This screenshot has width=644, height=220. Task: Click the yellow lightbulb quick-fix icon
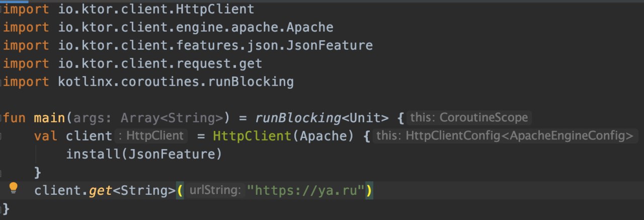coord(14,188)
